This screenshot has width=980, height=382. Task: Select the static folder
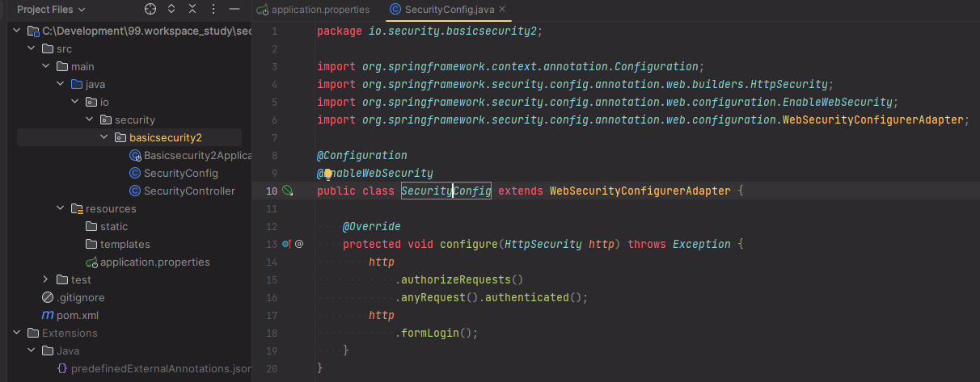114,226
